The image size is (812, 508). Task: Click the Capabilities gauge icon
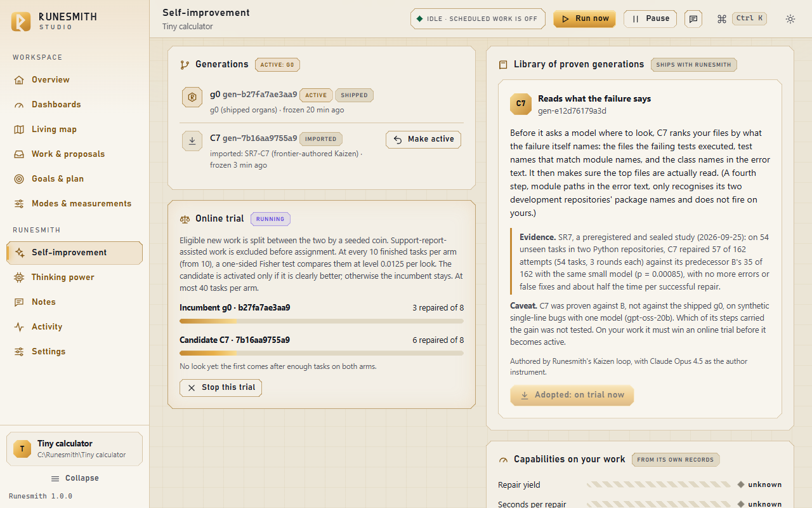point(503,460)
